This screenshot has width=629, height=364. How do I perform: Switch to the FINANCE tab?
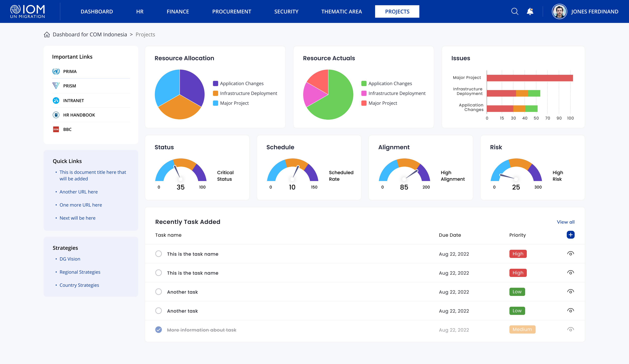coord(178,11)
